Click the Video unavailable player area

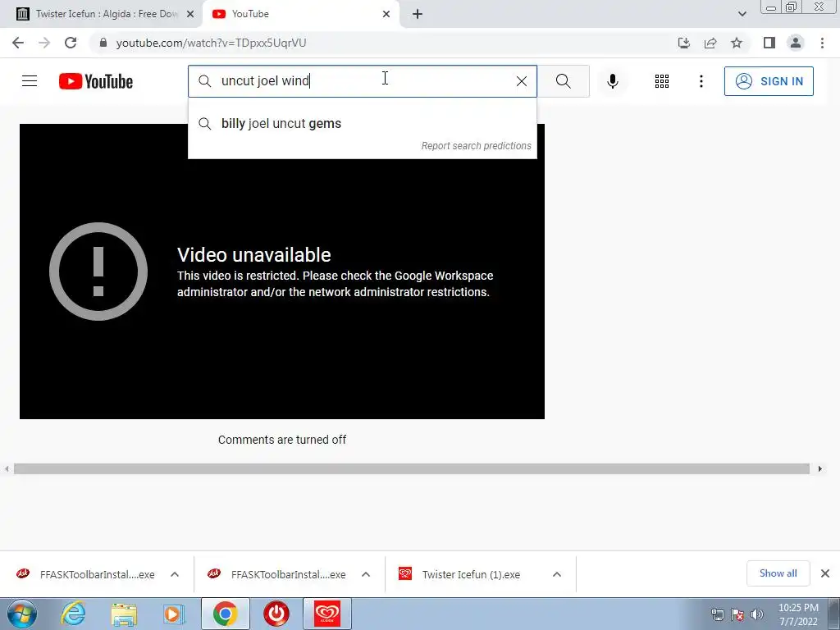(x=282, y=272)
